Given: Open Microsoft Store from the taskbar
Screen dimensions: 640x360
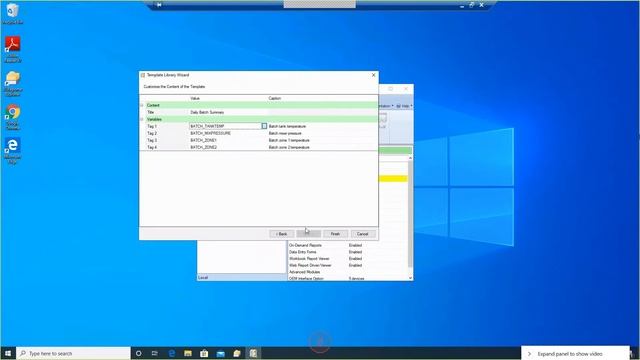Looking at the screenshot, I should click(x=204, y=353).
